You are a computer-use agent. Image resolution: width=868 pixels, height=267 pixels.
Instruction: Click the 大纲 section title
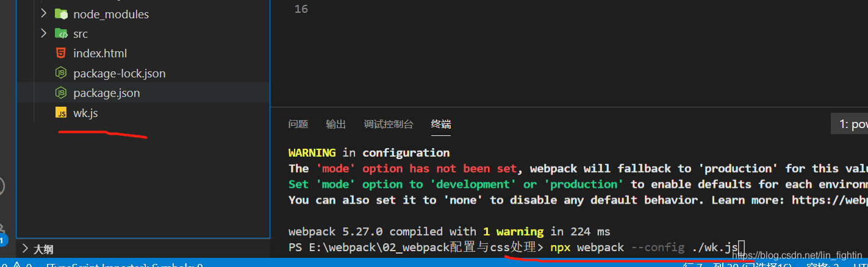click(x=43, y=249)
